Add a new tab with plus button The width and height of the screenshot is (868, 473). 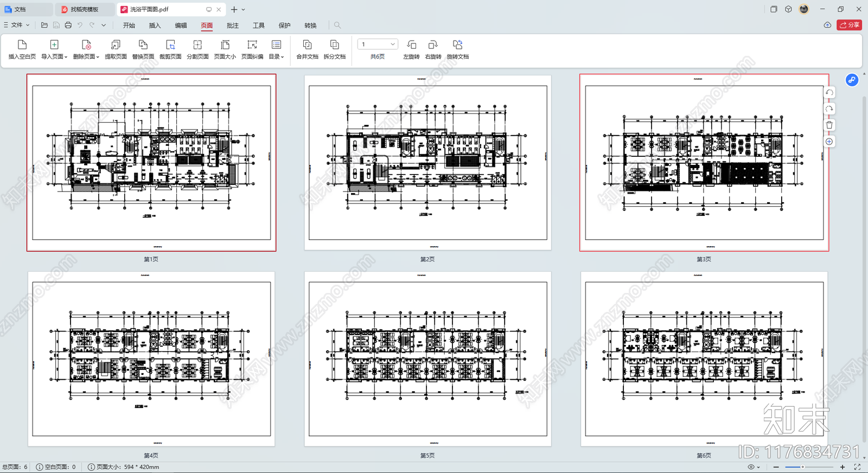[x=234, y=9]
